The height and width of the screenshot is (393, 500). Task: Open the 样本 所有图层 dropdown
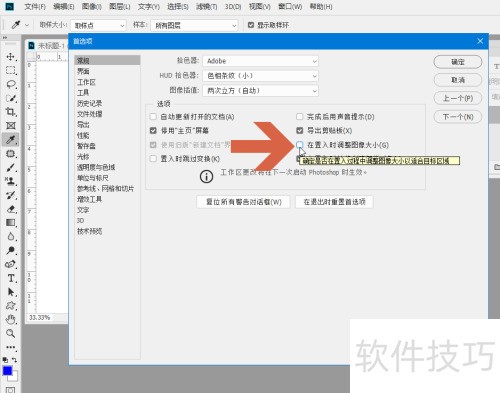[194, 25]
